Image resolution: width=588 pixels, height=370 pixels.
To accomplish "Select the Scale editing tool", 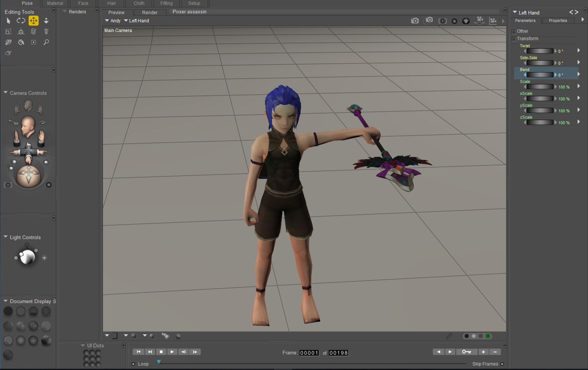I will pos(8,31).
